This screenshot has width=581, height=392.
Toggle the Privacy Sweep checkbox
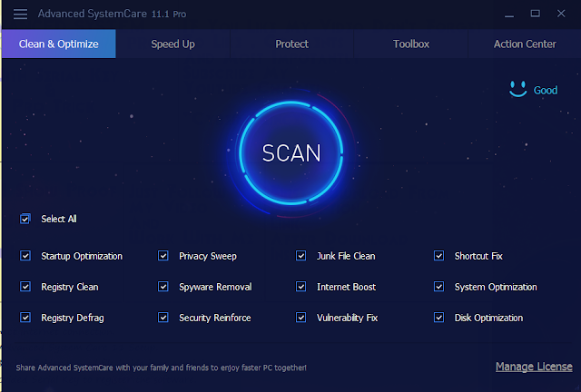163,256
